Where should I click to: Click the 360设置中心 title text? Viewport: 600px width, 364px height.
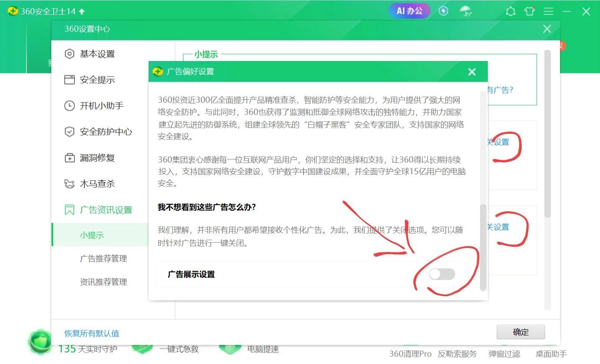pyautogui.click(x=87, y=29)
